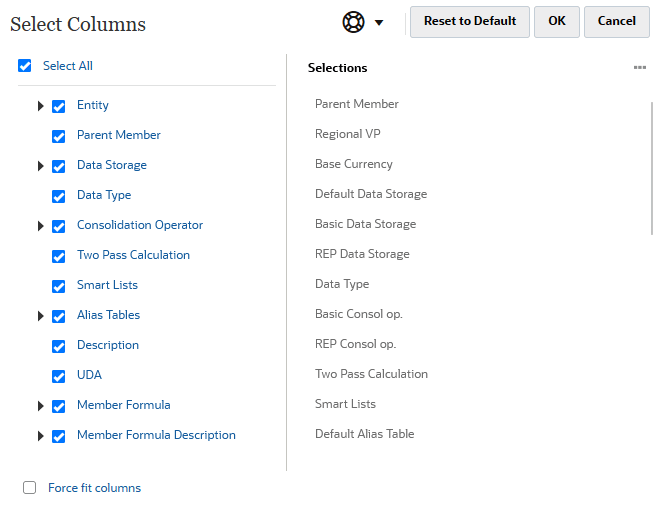660x506 pixels.
Task: Click the Reset to Default button
Action: tap(470, 21)
